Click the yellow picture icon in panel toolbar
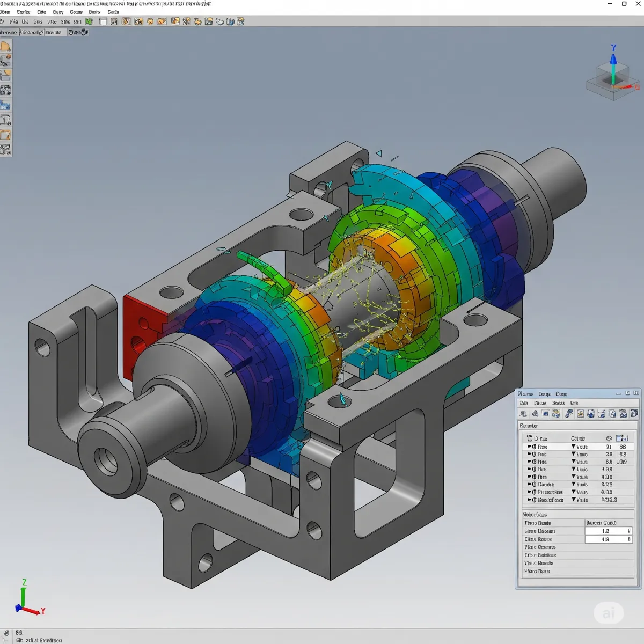This screenshot has width=644, height=644. [581, 413]
